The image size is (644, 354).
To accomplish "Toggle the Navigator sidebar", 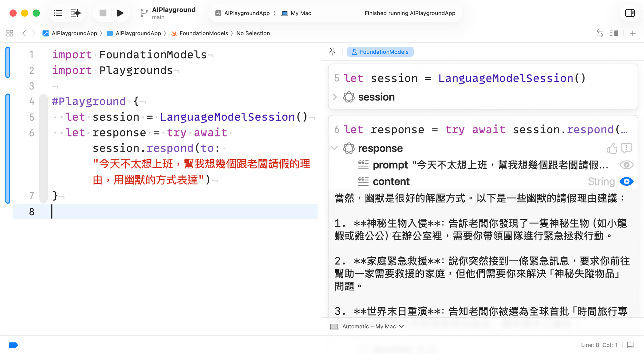I will (x=58, y=13).
